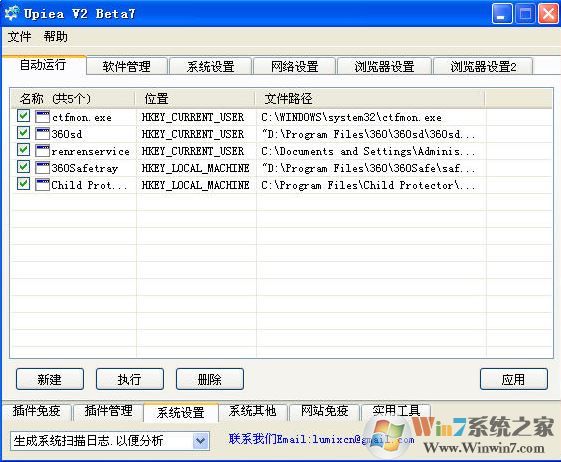Open the 帮助 menu
This screenshot has height=462, width=561.
pos(55,37)
